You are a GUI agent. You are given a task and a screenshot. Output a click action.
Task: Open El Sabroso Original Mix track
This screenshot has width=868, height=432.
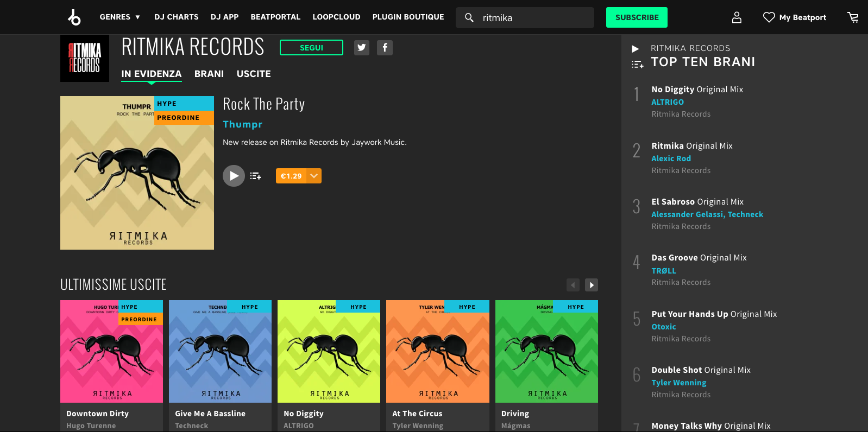point(697,202)
